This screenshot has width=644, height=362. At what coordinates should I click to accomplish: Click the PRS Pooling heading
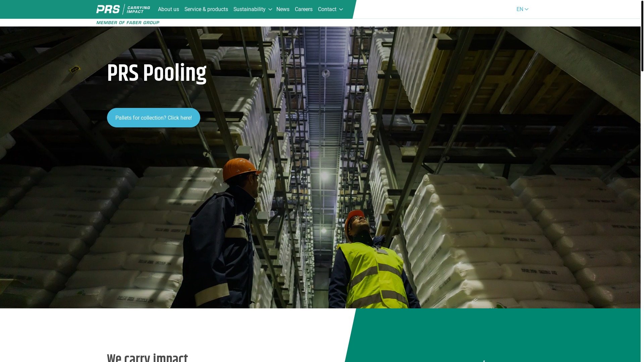(x=157, y=73)
